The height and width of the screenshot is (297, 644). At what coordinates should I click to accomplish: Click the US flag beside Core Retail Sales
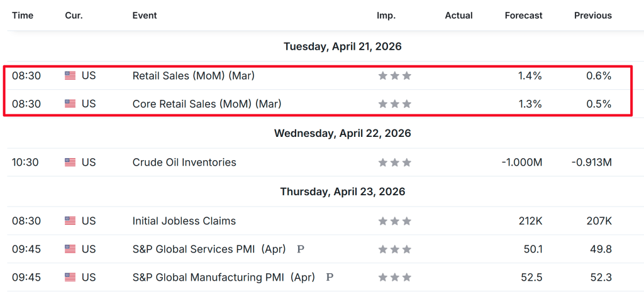[70, 104]
